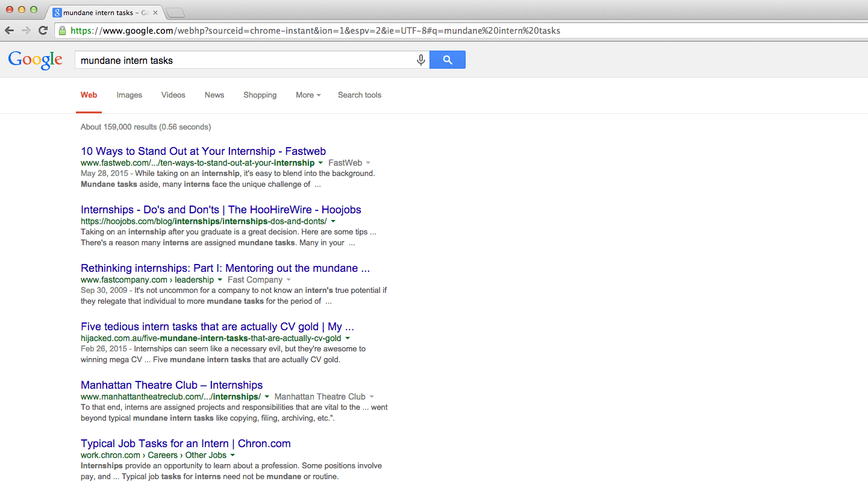868x493 pixels.
Task: Open Five tedious intern tasks link
Action: pos(217,327)
